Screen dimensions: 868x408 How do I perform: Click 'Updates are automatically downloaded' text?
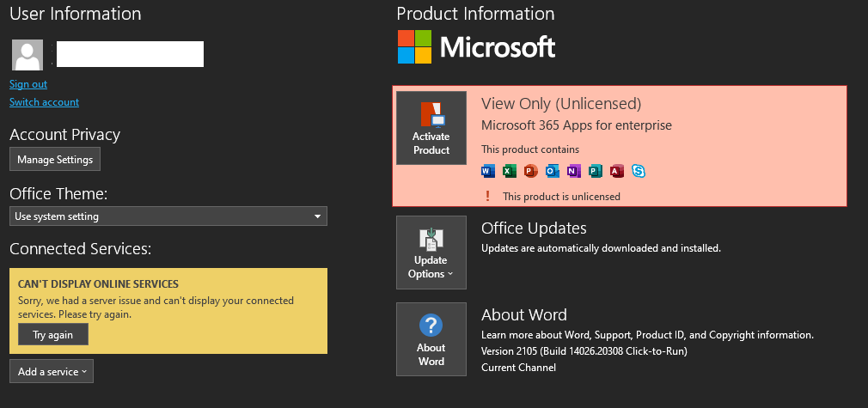pos(601,248)
